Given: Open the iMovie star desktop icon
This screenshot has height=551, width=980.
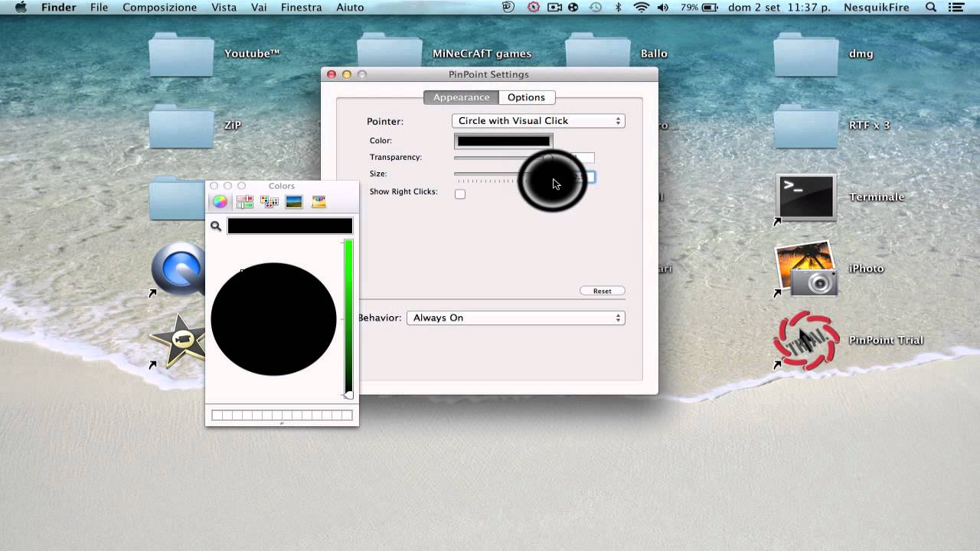Looking at the screenshot, I should point(179,341).
